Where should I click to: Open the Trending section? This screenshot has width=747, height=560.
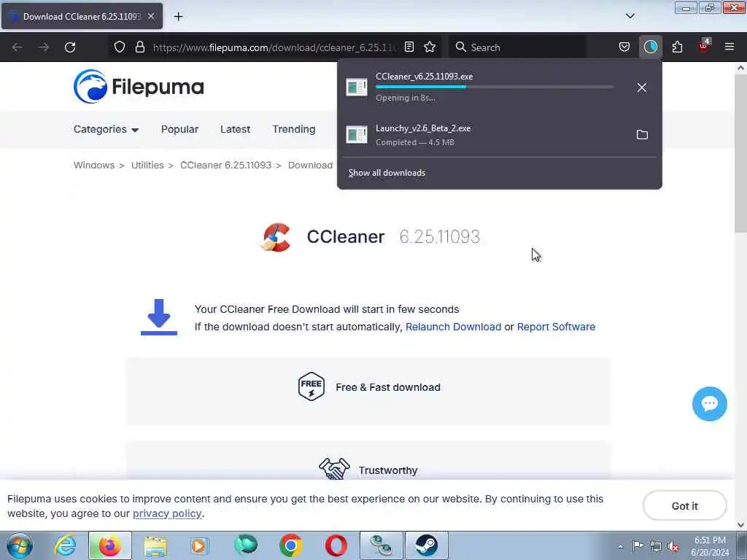point(293,130)
